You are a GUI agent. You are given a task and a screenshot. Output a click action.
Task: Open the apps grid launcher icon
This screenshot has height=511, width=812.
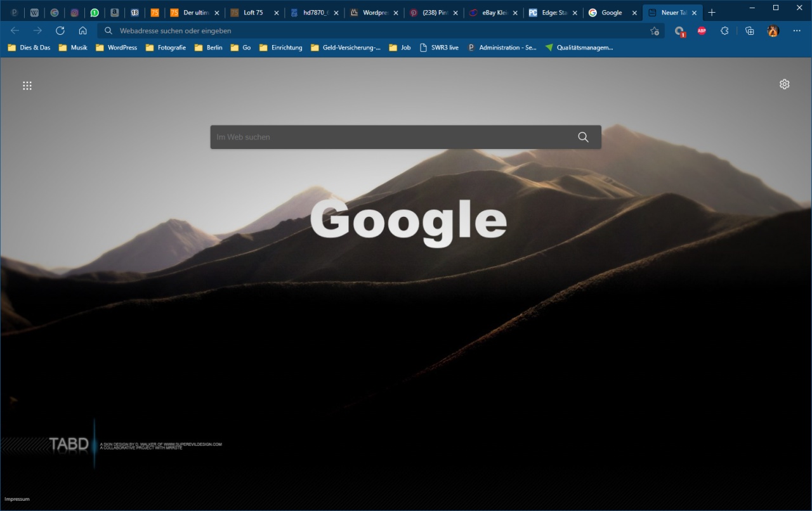click(x=27, y=86)
